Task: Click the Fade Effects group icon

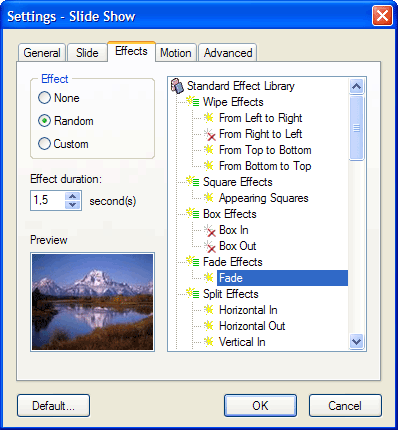Action: [x=193, y=261]
